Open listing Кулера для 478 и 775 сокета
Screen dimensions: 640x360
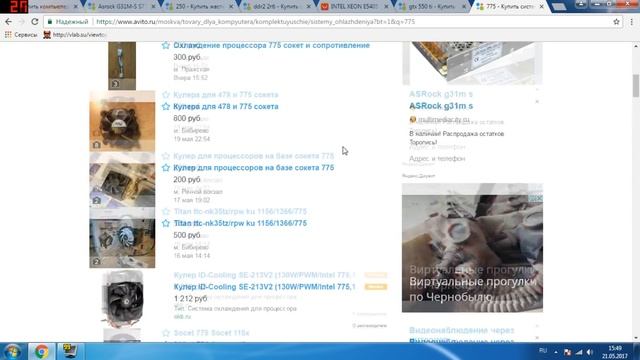point(226,107)
